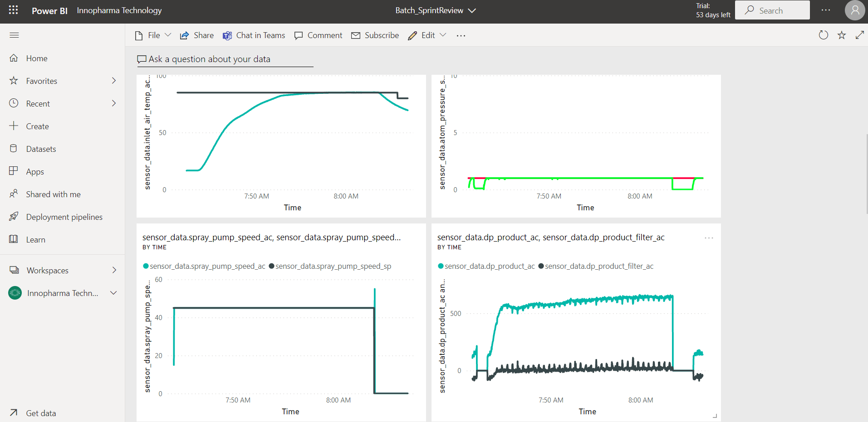Open the app launcher waffle icon
Screen dimensions: 868x422
click(x=13, y=10)
